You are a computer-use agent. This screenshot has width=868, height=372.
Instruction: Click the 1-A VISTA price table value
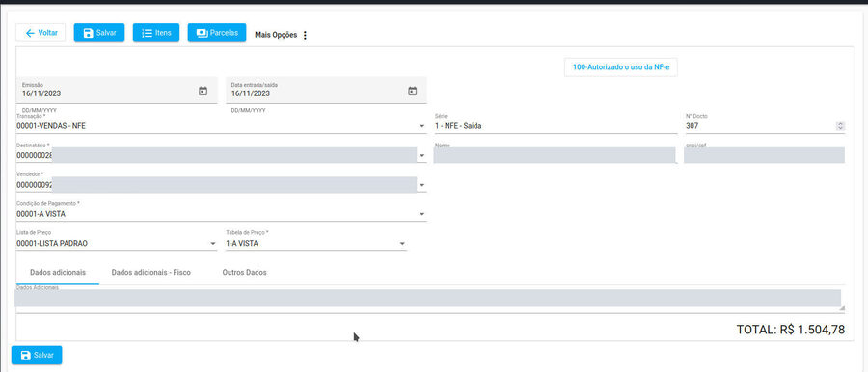coord(242,243)
